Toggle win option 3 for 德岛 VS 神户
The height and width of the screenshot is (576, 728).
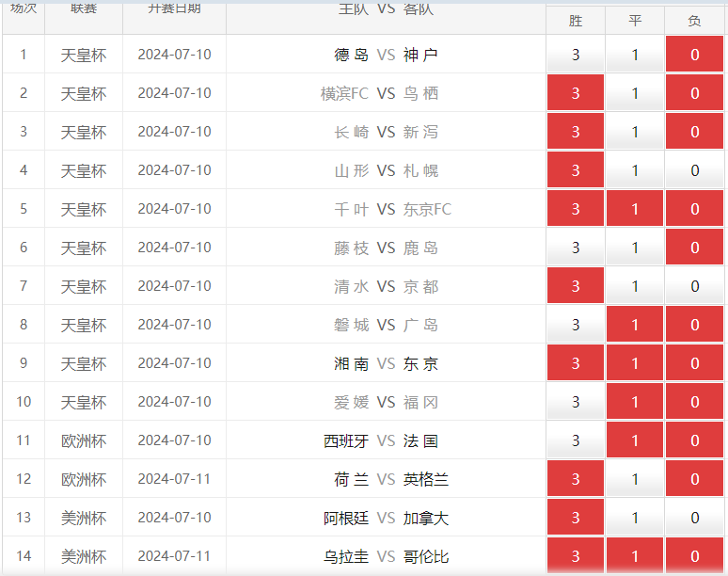(576, 55)
